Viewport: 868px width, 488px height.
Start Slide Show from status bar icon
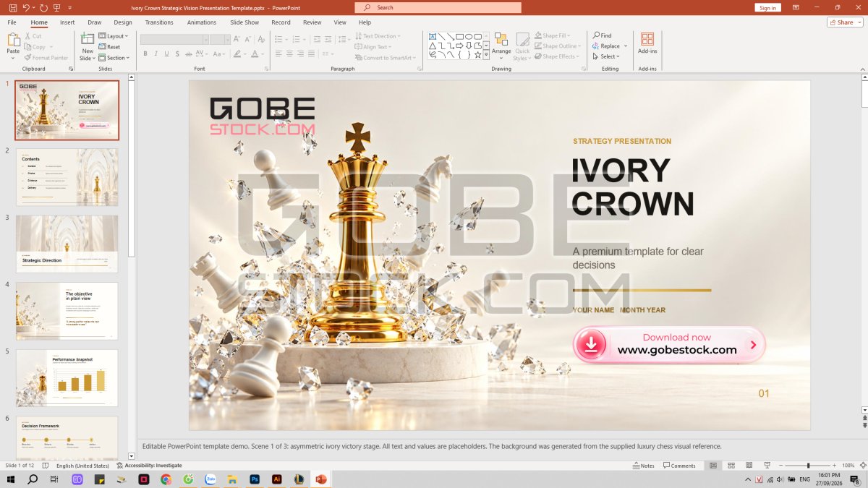pos(767,466)
